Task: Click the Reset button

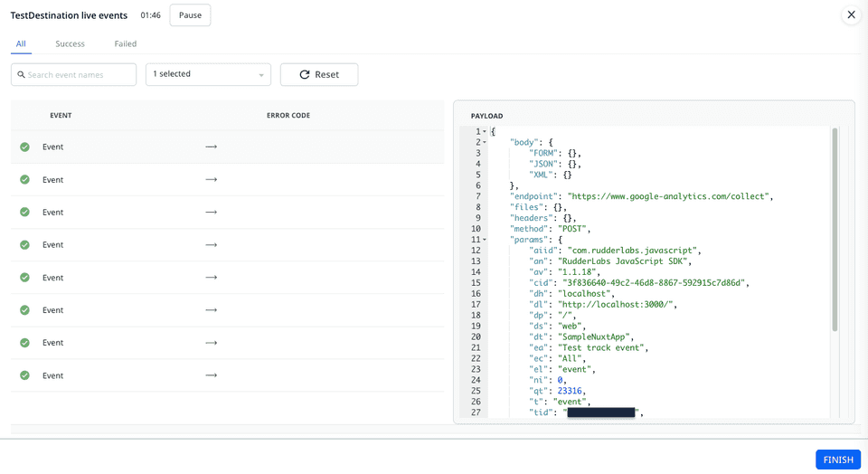Action: (x=319, y=74)
